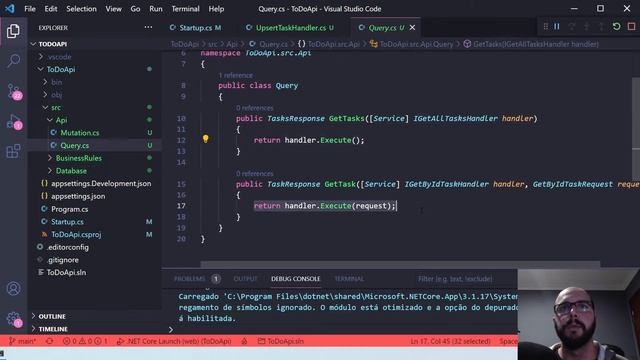Click the lightbulb code action icon
This screenshot has width=640, height=360.
click(206, 139)
